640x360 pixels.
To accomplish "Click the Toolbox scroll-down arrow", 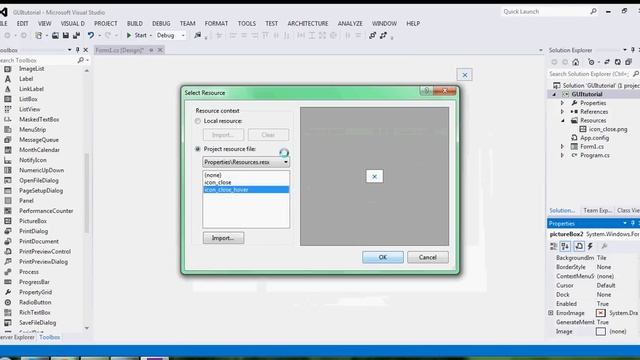I will [x=87, y=328].
